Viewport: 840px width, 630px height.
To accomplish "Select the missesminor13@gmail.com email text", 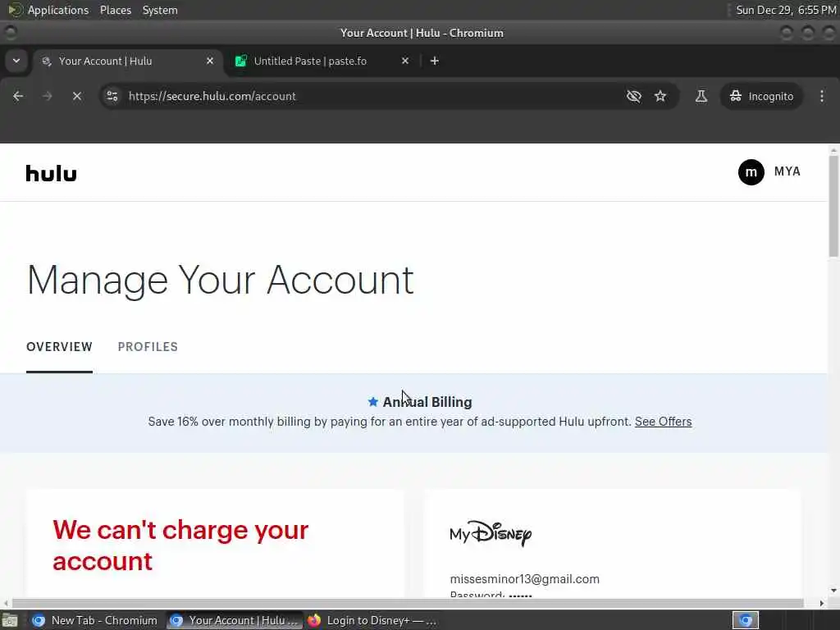I will tap(524, 579).
